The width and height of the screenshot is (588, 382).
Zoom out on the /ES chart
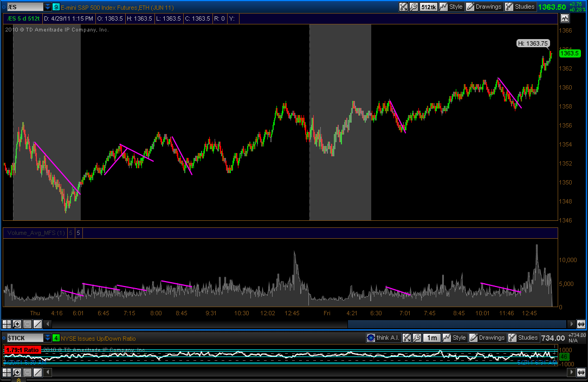(28, 324)
